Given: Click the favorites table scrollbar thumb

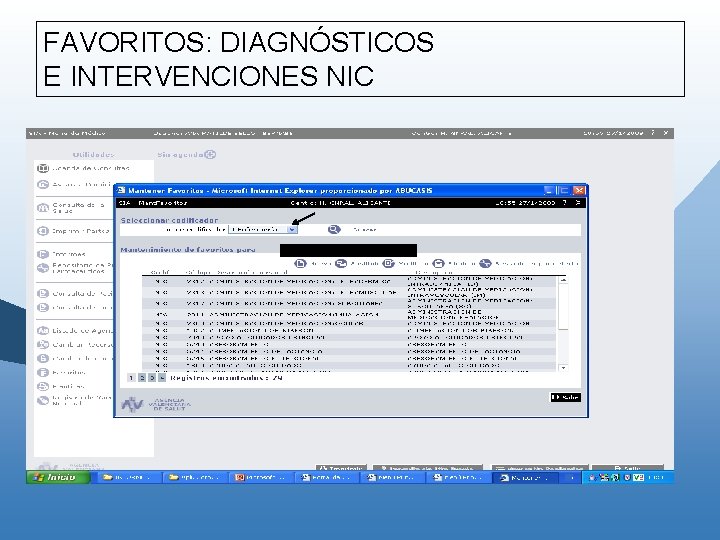Looking at the screenshot, I should coord(563,307).
